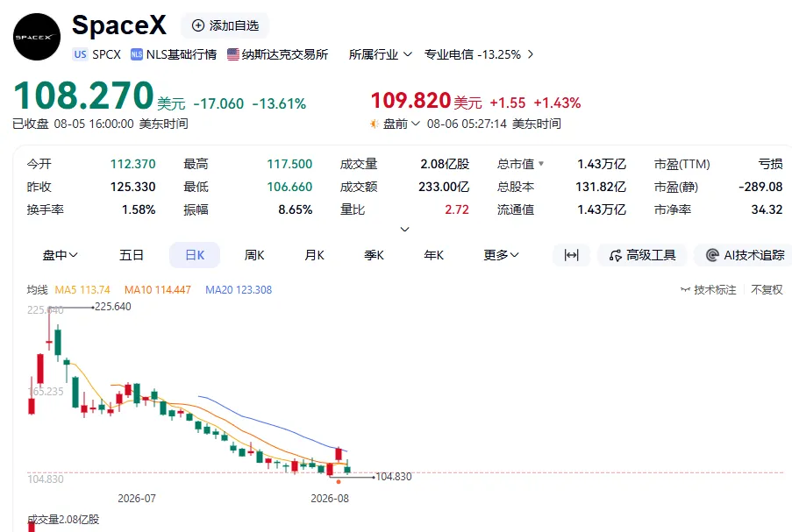Image resolution: width=792 pixels, height=532 pixels.
Task: Add SpaceX to watchlist via 添加自选
Action: [225, 25]
